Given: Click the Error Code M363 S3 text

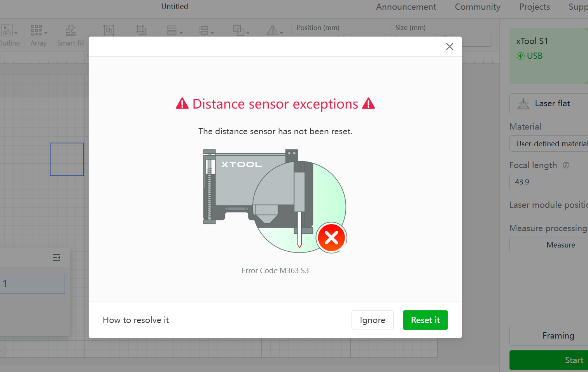Looking at the screenshot, I should 275,270.
